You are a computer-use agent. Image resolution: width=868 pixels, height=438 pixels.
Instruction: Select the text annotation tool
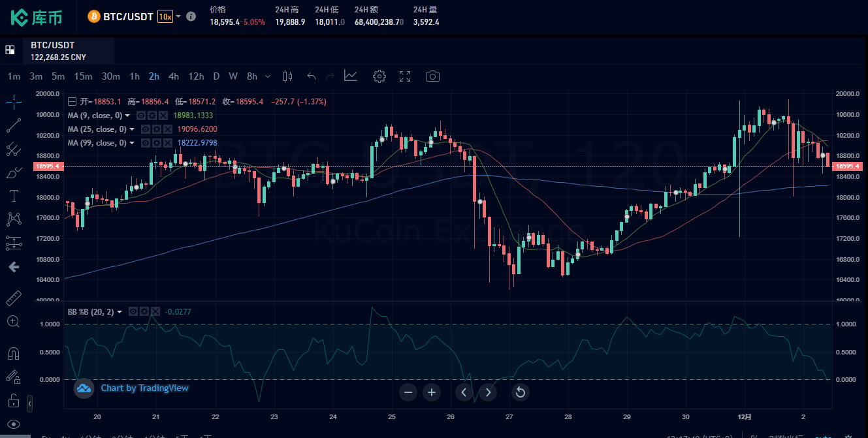click(x=14, y=195)
